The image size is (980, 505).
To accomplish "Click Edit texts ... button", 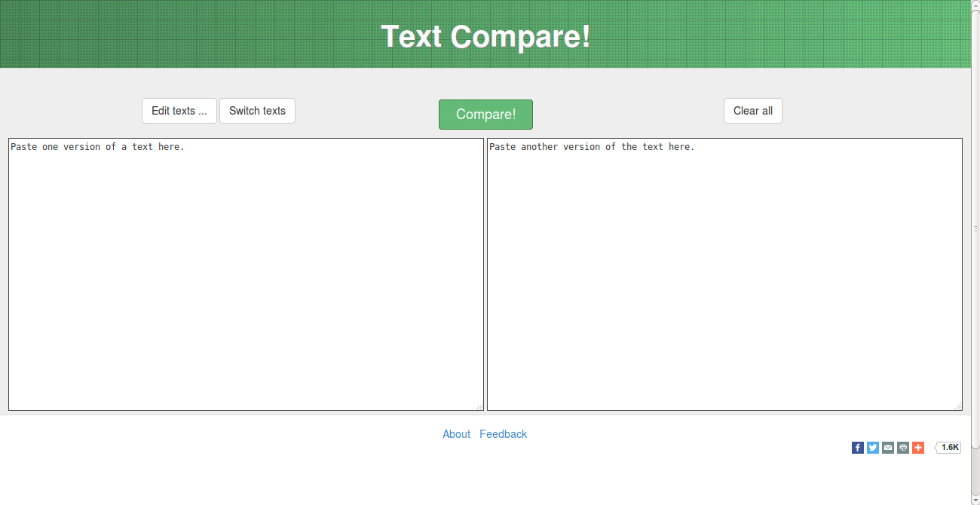I will pyautogui.click(x=179, y=111).
